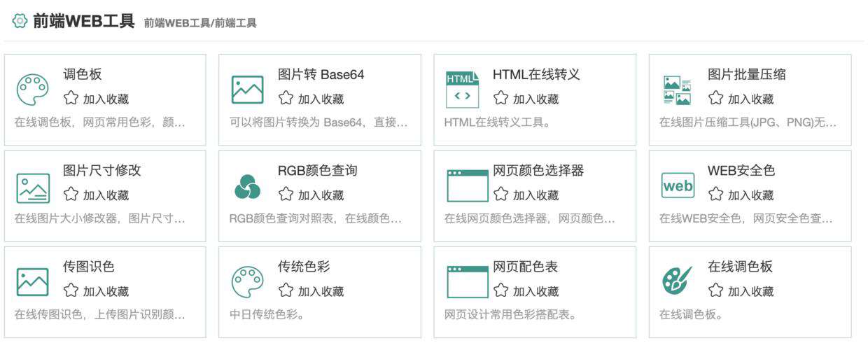
Task: Click the 在线调色板 brush palette icon
Action: click(677, 280)
